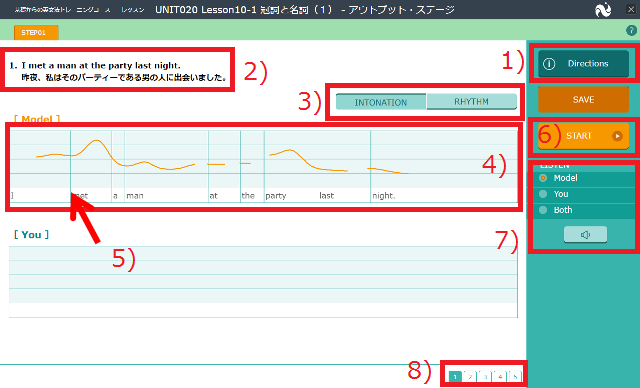Open the STEP01 tab
The height and width of the screenshot is (388, 640).
pos(36,33)
